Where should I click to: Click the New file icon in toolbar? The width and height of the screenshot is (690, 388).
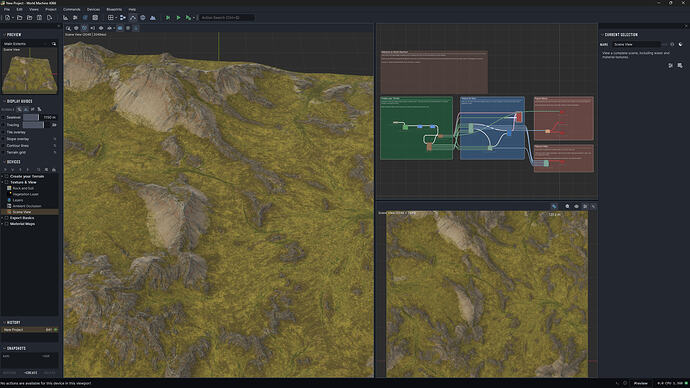click(7, 18)
